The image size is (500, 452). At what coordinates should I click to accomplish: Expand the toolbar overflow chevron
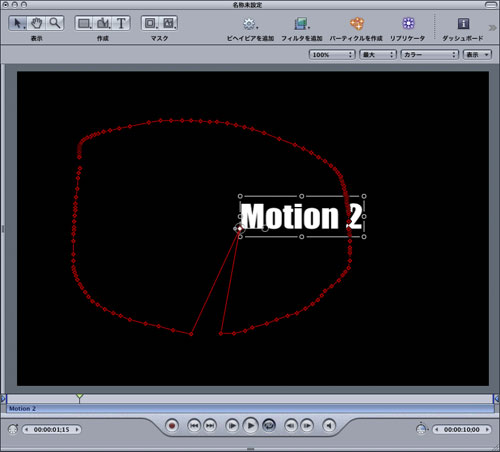[x=492, y=28]
